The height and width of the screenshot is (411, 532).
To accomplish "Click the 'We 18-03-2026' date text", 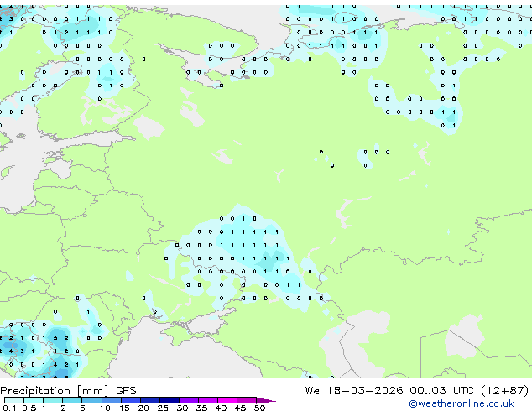I will tap(354, 391).
